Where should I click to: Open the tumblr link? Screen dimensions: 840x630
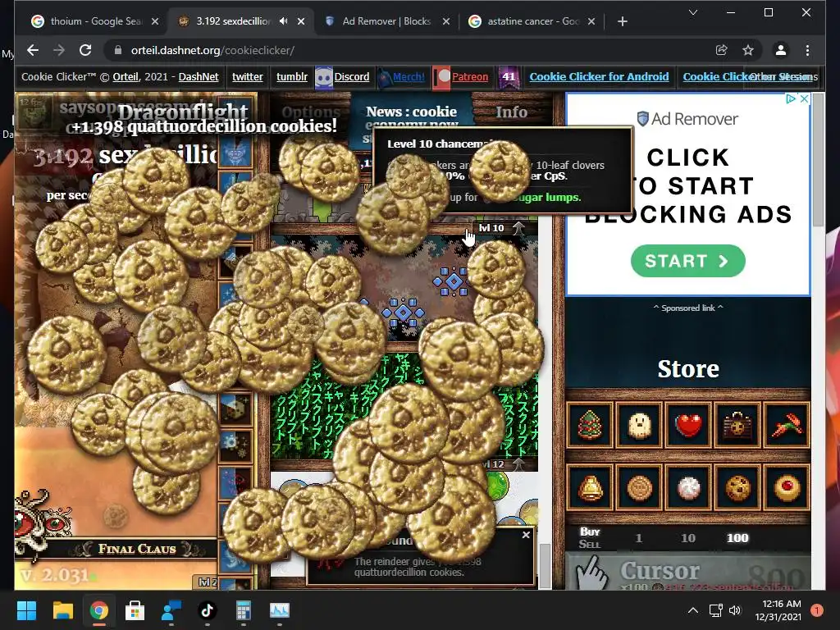292,76
